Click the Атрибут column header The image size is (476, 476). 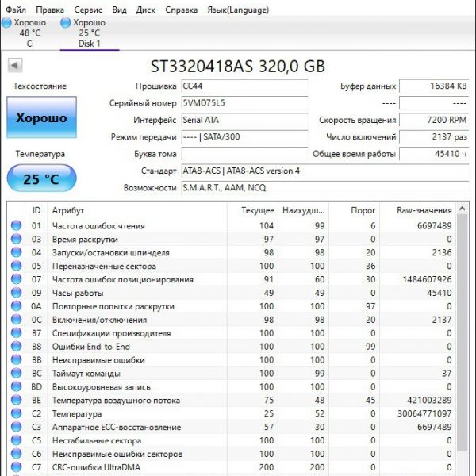click(x=137, y=210)
